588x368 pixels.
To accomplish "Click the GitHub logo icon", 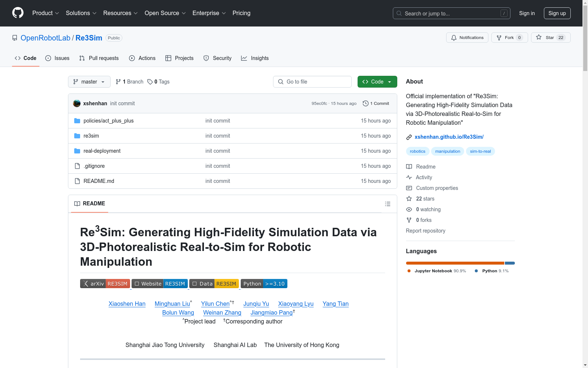I will coord(18,13).
